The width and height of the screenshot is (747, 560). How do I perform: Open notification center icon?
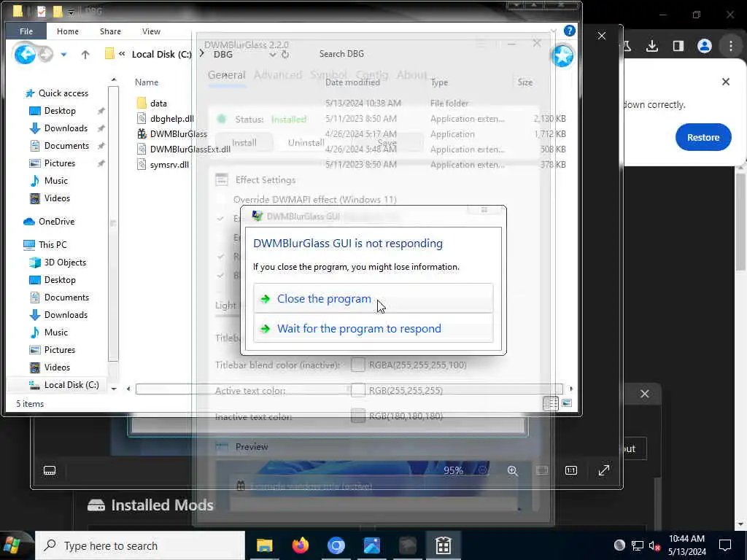(x=725, y=545)
